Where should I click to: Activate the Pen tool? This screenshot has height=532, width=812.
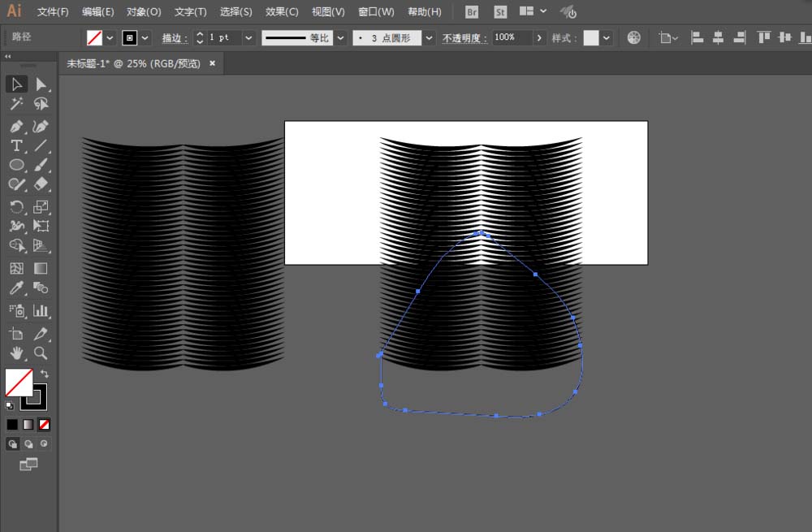(16, 124)
